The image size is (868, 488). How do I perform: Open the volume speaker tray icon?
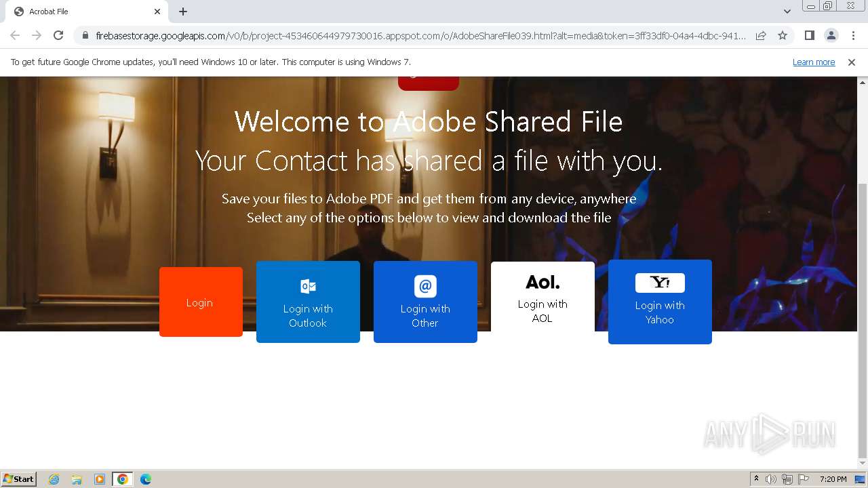(771, 479)
